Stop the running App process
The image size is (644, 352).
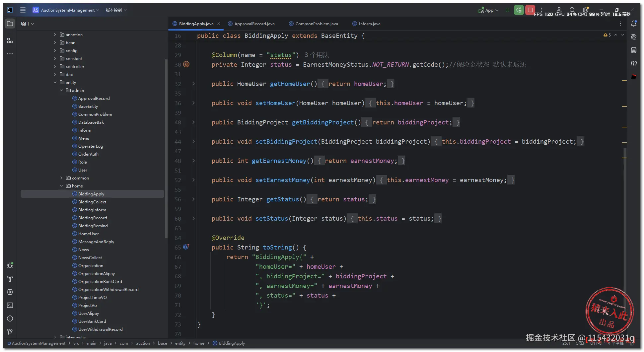(x=530, y=10)
